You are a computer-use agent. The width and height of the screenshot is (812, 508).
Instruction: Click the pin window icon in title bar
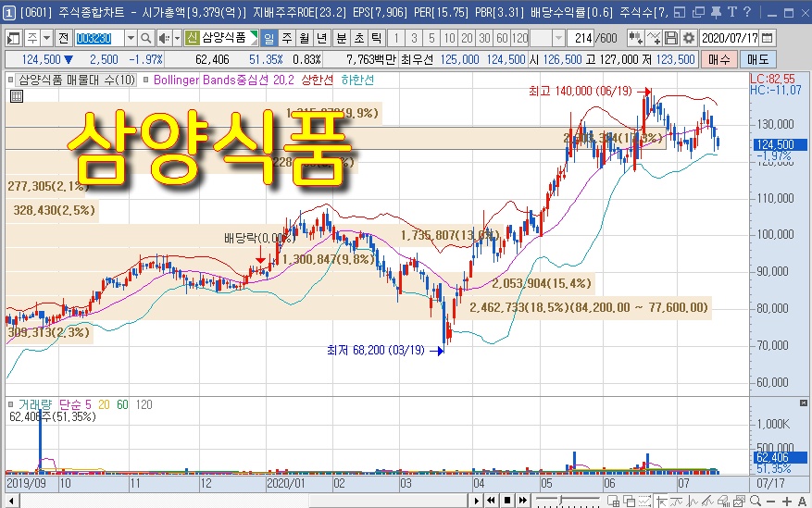717,12
